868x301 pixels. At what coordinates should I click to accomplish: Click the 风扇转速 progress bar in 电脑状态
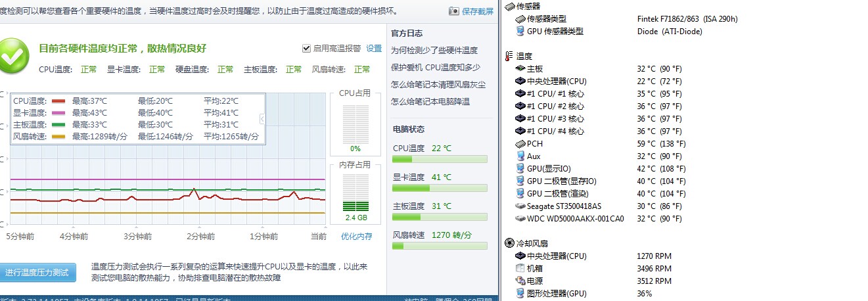(440, 246)
